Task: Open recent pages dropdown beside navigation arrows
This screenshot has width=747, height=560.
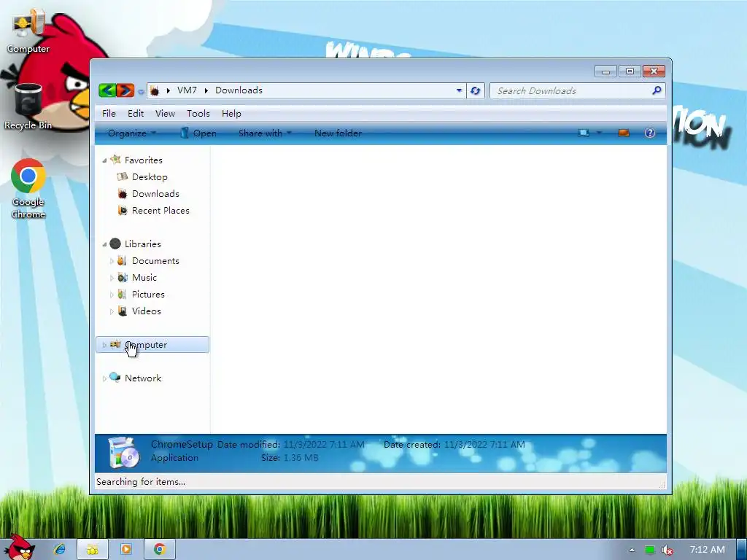Action: point(141,91)
